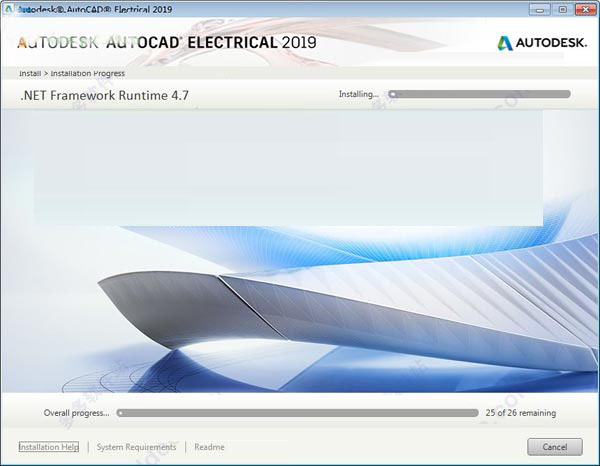Image resolution: width=600 pixels, height=466 pixels.
Task: Minimize the installer window
Action: pyautogui.click(x=540, y=10)
